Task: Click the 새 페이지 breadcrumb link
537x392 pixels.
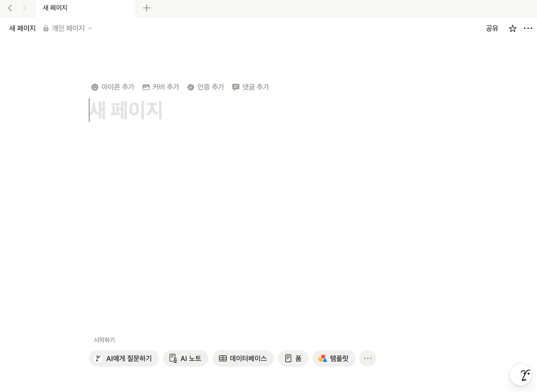Action: pos(22,28)
